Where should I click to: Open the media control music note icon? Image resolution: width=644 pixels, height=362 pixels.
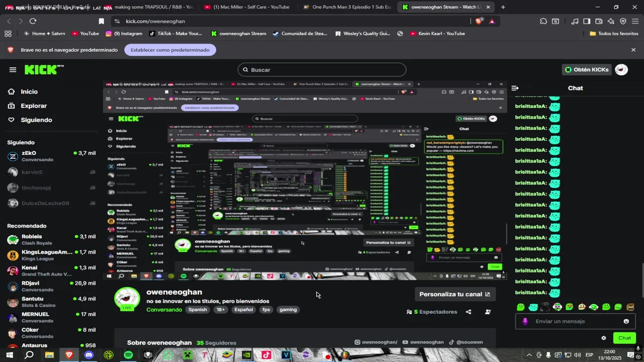(575, 21)
